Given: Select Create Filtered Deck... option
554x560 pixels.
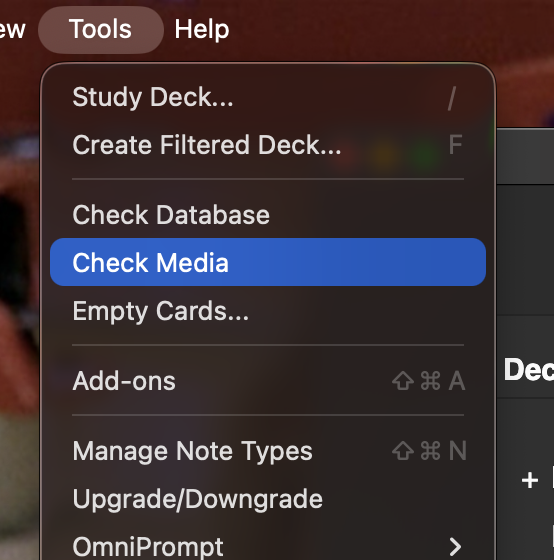Looking at the screenshot, I should (268, 145).
